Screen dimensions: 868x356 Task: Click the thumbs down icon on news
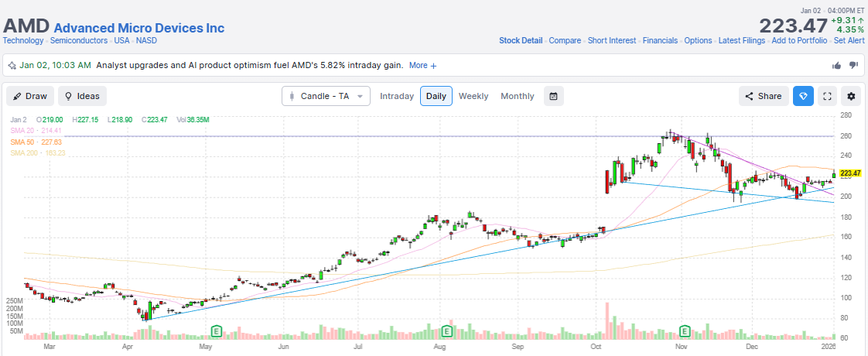[853, 65]
